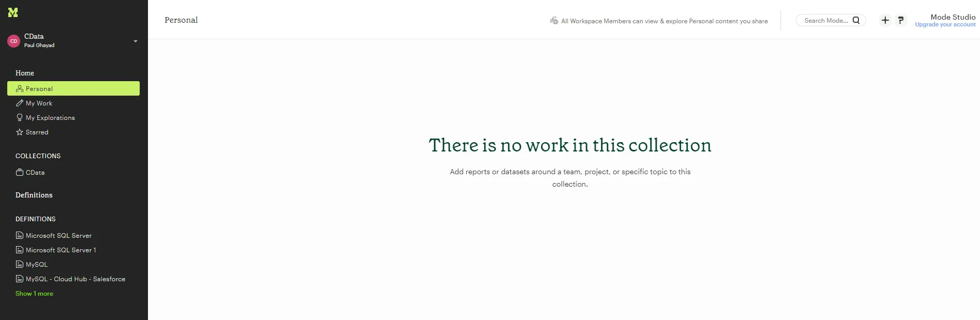Image resolution: width=980 pixels, height=320 pixels.
Task: Expand list with Show 1 more
Action: click(x=34, y=294)
